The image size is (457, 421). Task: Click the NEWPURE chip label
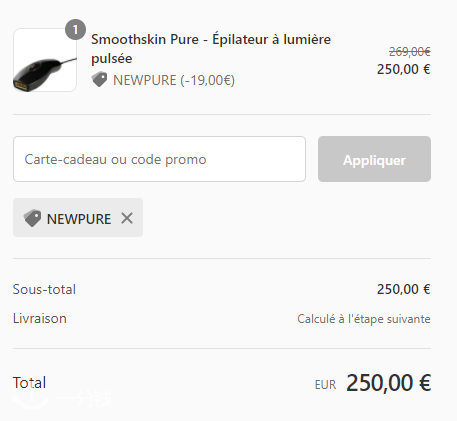79,219
